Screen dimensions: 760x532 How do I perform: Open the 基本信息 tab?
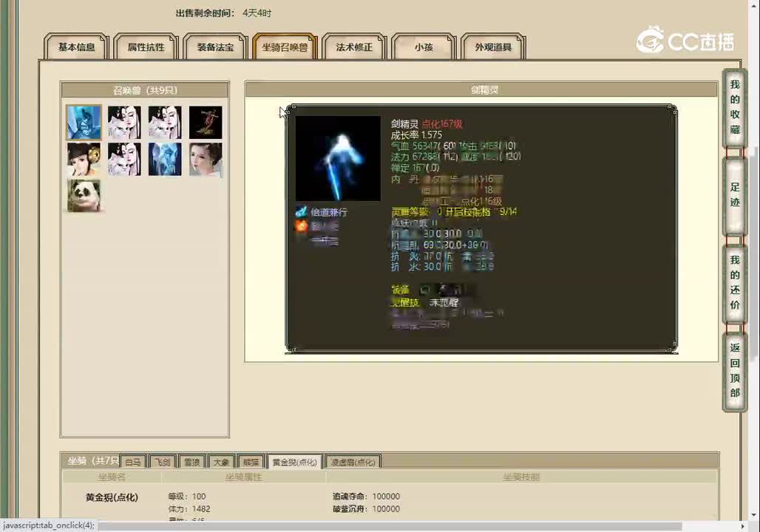point(76,47)
